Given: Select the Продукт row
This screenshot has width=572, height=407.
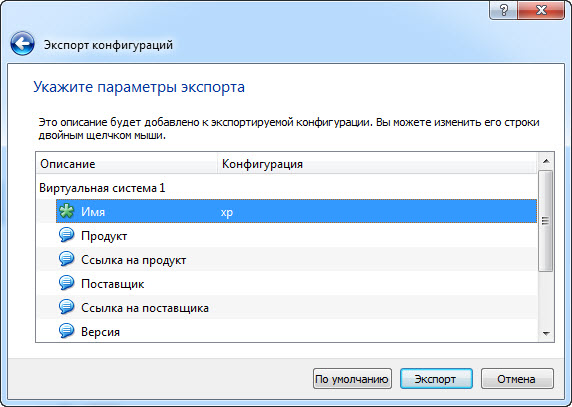Looking at the screenshot, I should pyautogui.click(x=296, y=235).
